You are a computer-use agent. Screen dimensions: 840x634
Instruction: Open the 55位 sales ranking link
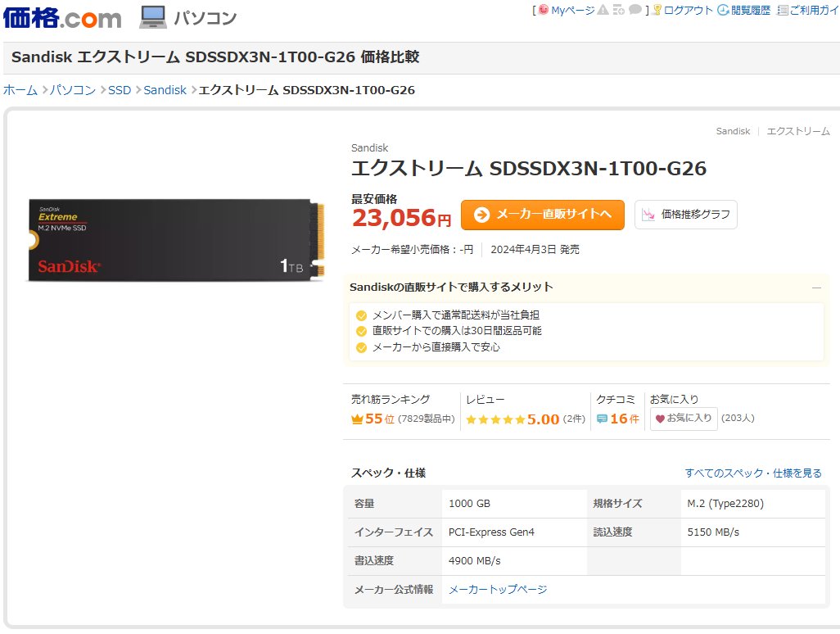(380, 419)
